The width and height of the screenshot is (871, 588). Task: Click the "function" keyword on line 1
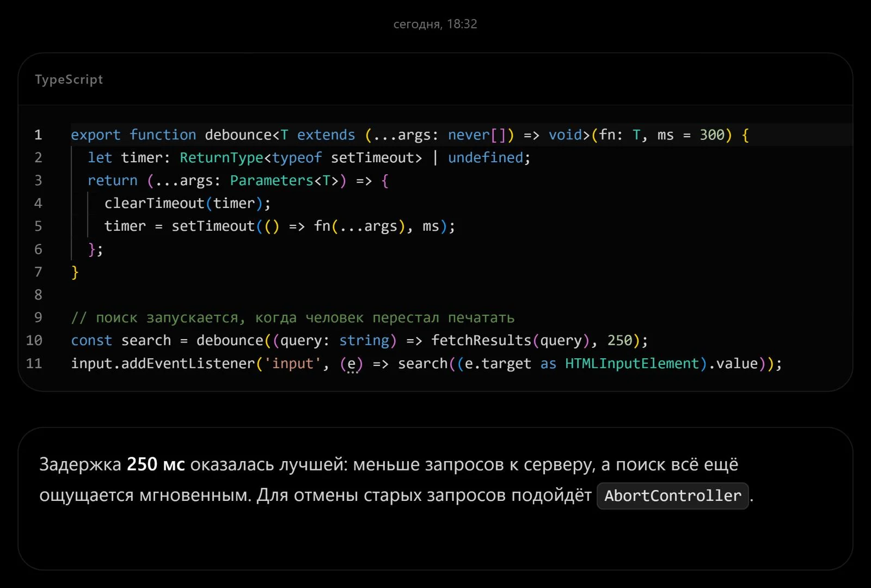click(x=163, y=135)
